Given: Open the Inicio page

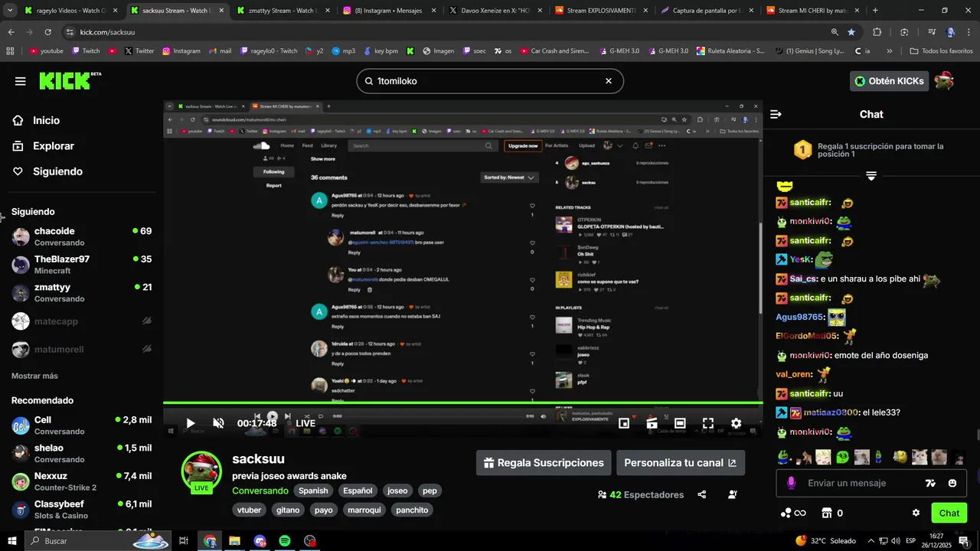Looking at the screenshot, I should pyautogui.click(x=46, y=120).
